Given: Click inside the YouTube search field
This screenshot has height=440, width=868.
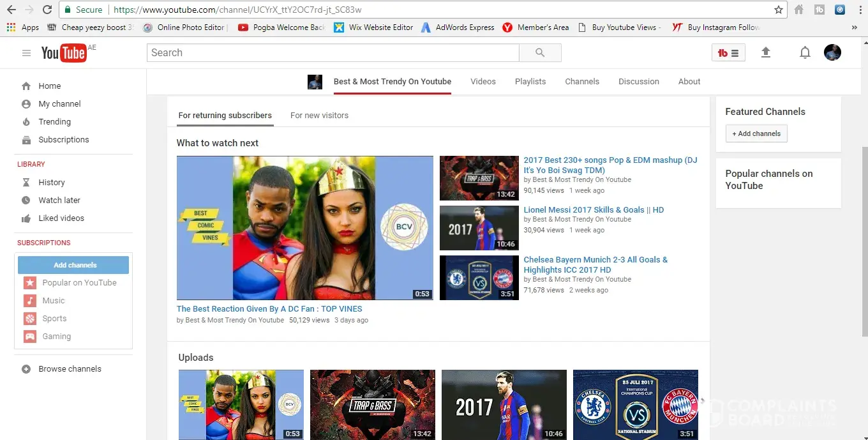Looking at the screenshot, I should 332,53.
